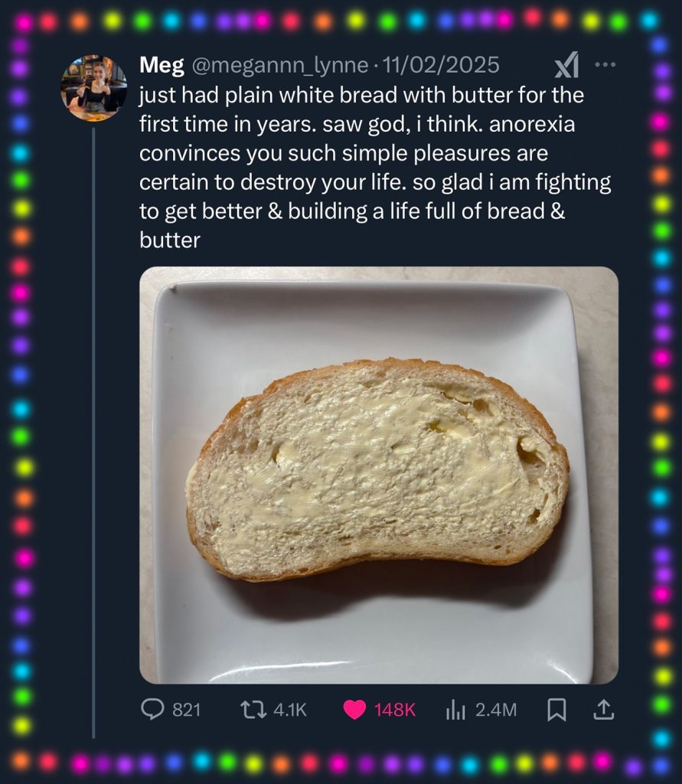The width and height of the screenshot is (682, 784).
Task: Enlarge the buttered bread photo
Action: tap(378, 475)
